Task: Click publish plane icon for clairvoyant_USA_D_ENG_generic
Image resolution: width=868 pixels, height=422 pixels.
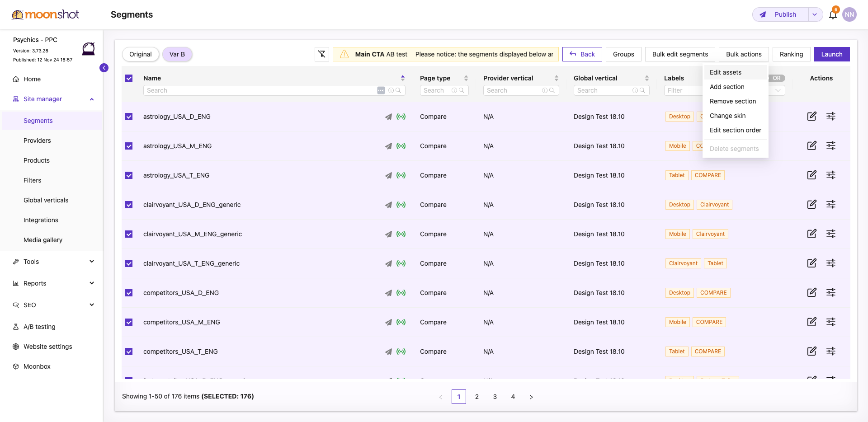Action: (388, 205)
